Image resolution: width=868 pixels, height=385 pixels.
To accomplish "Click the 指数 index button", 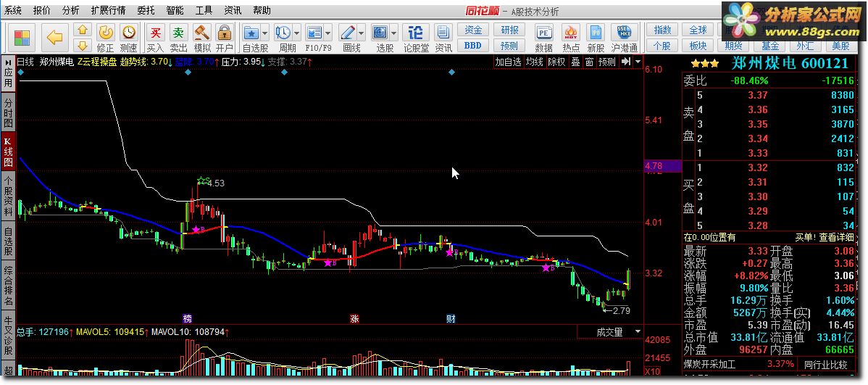I will [x=663, y=30].
